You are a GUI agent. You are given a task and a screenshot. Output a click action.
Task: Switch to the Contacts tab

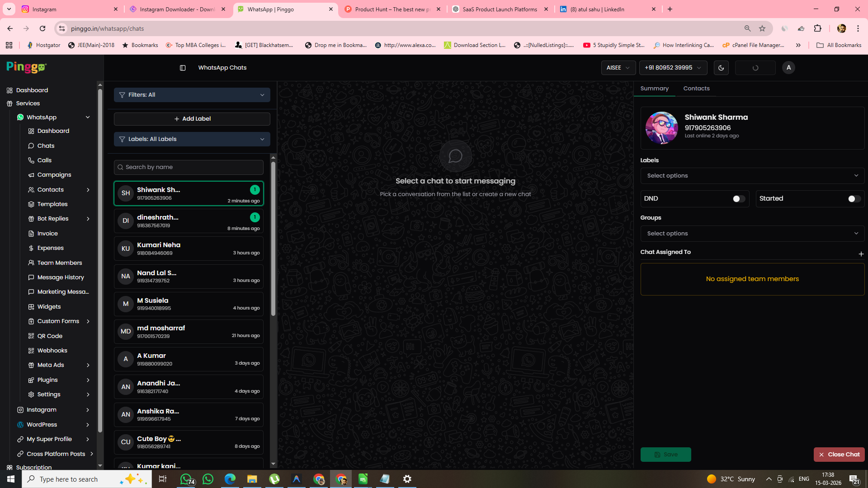[x=696, y=89]
